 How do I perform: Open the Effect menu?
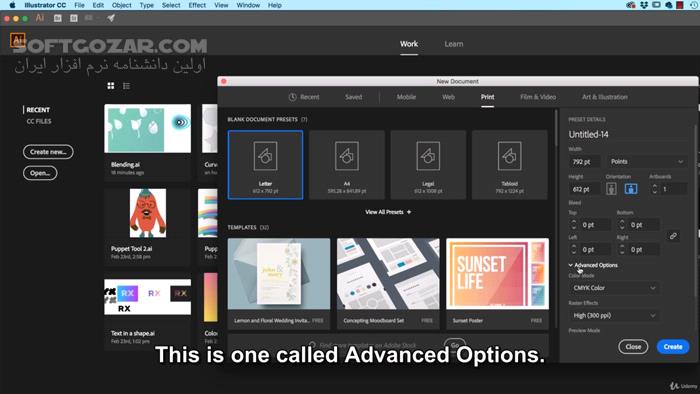[197, 5]
